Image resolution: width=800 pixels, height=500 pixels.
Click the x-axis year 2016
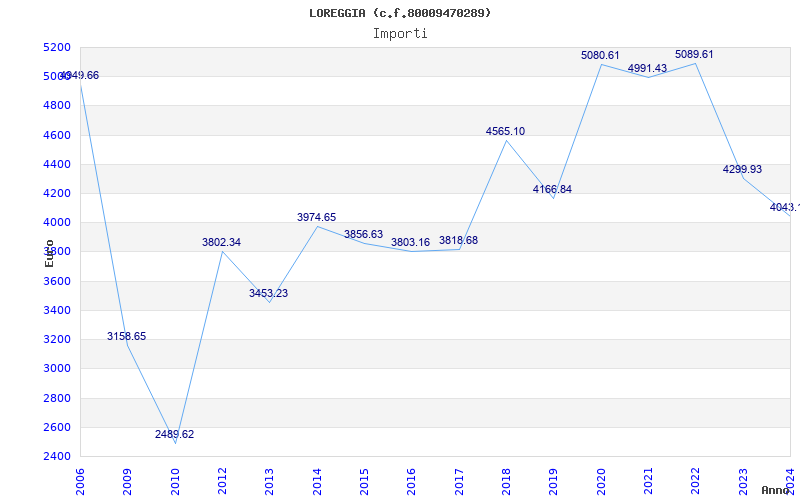click(x=412, y=482)
